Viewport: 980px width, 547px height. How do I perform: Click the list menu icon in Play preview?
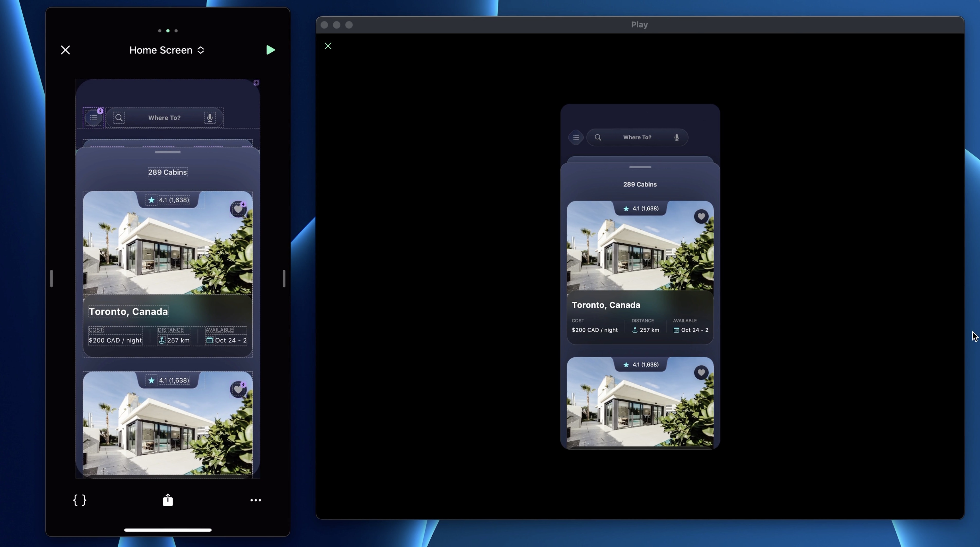tap(576, 138)
